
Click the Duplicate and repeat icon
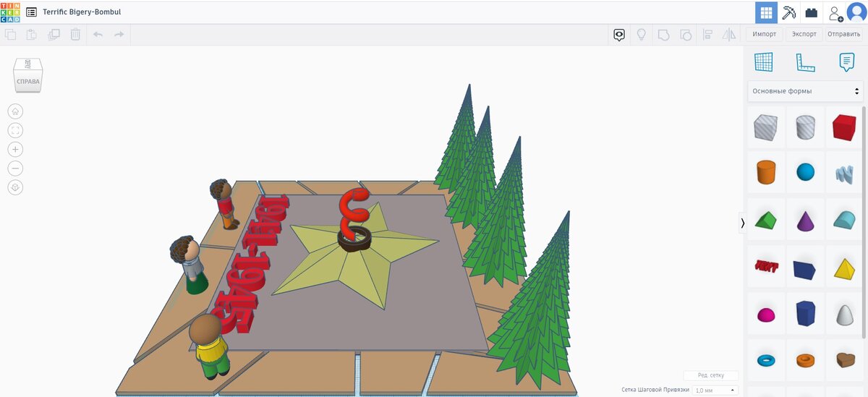click(x=54, y=34)
